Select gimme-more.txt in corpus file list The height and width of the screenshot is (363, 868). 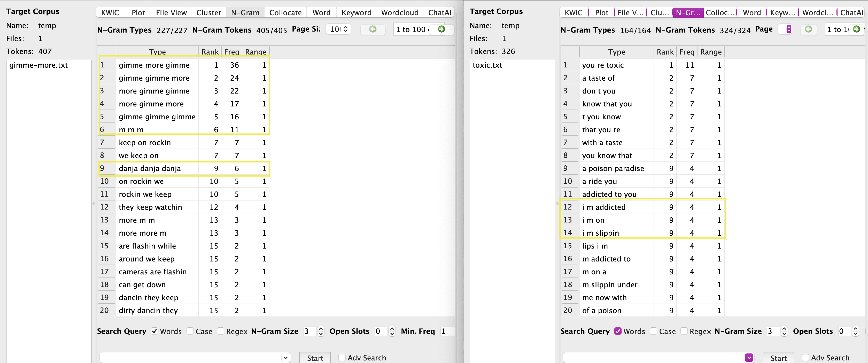click(x=38, y=65)
